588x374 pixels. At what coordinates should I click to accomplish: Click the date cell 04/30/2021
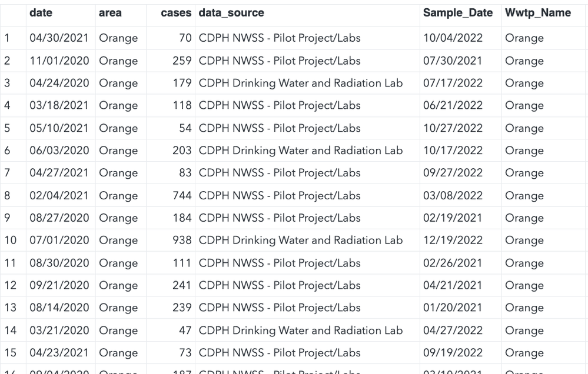pos(59,38)
